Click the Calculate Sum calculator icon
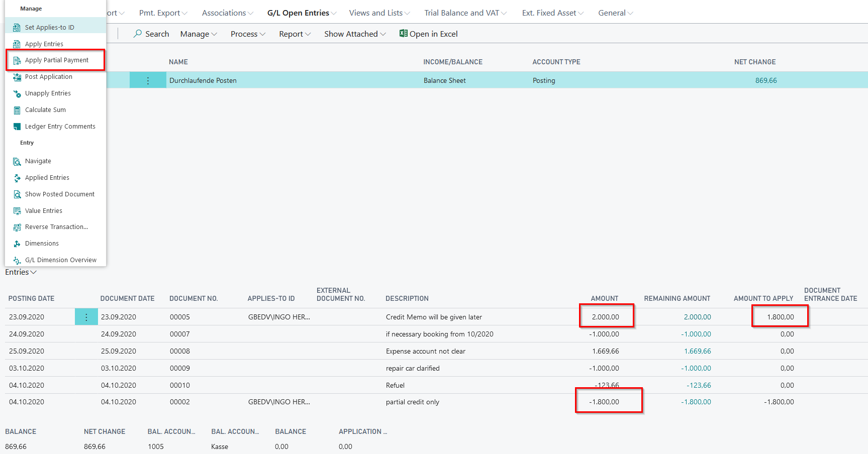The width and height of the screenshot is (868, 454). click(x=17, y=110)
